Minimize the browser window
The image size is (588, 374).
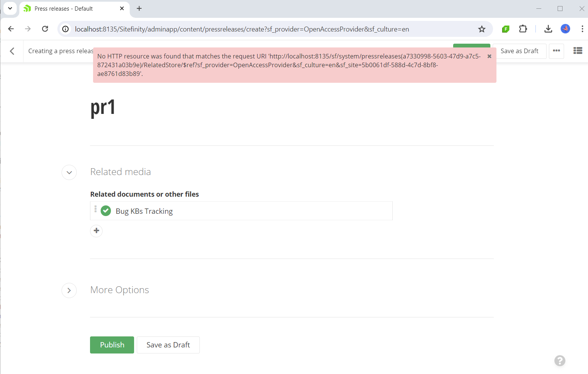(x=539, y=8)
